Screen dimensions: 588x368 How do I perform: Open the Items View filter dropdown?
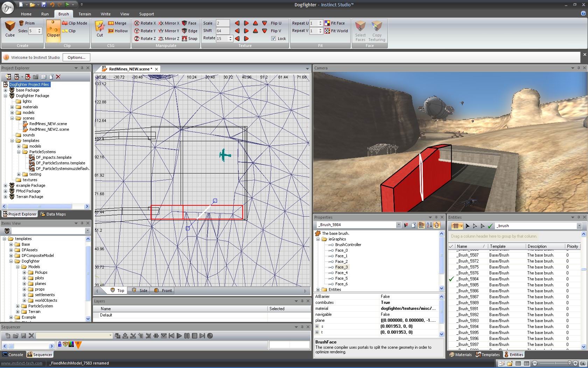[x=87, y=231]
